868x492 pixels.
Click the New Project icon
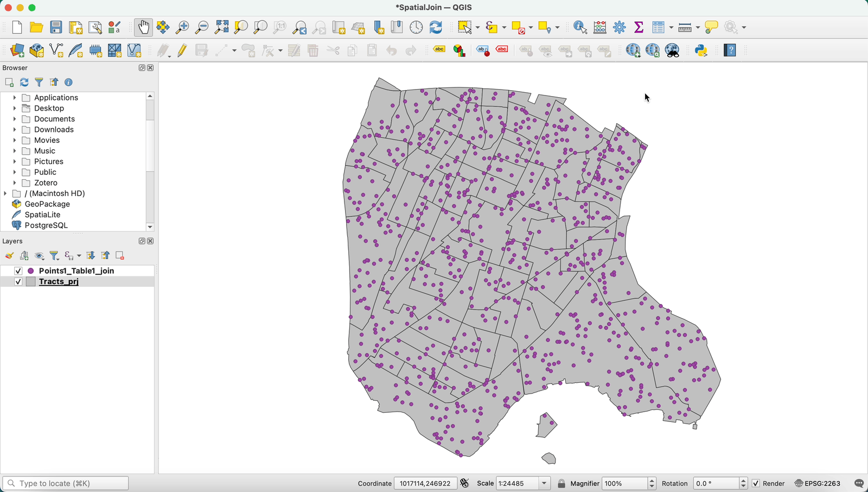click(x=17, y=27)
